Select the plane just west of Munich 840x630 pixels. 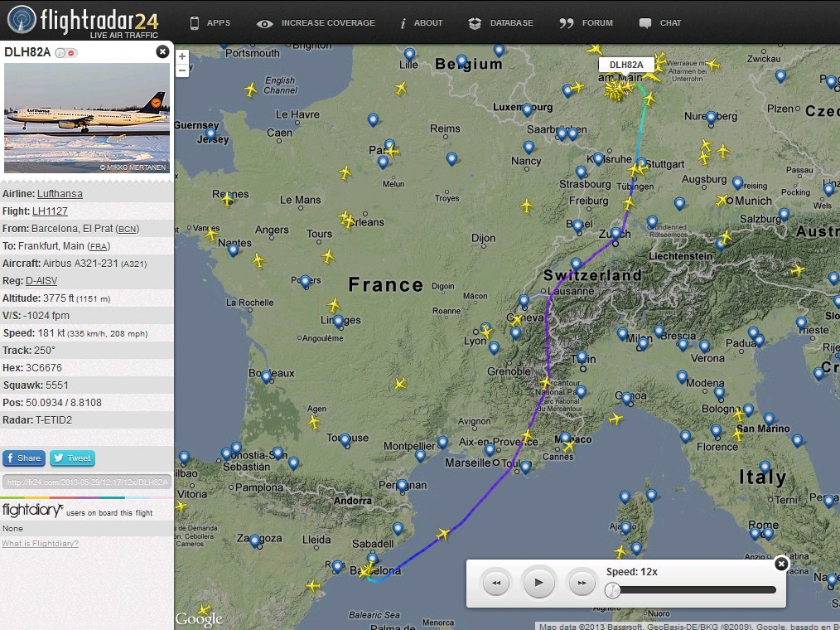[722, 201]
